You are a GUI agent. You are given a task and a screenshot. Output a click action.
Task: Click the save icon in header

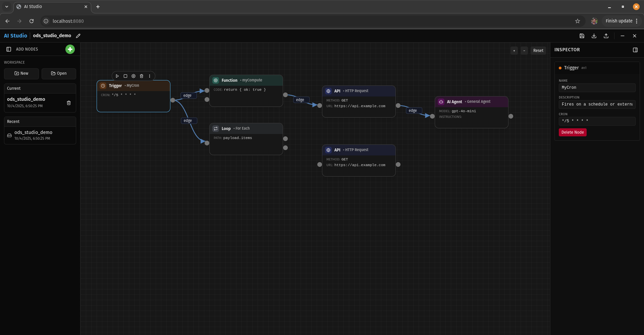click(x=582, y=36)
